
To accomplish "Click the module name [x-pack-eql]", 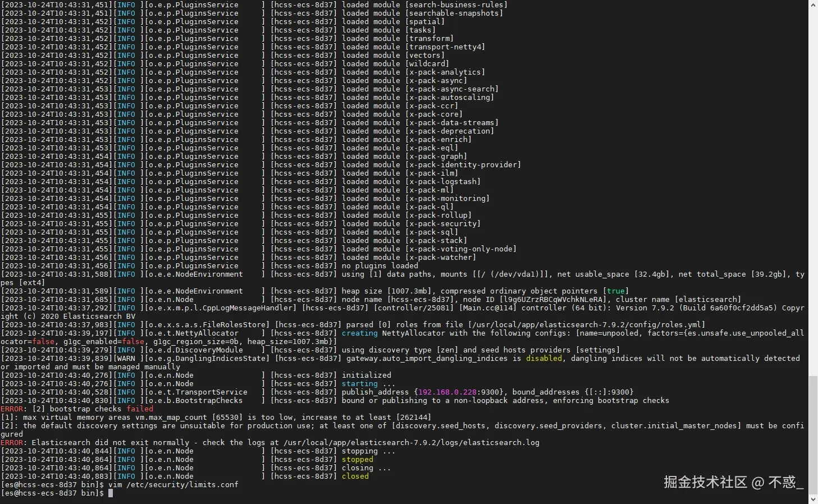I will point(431,148).
